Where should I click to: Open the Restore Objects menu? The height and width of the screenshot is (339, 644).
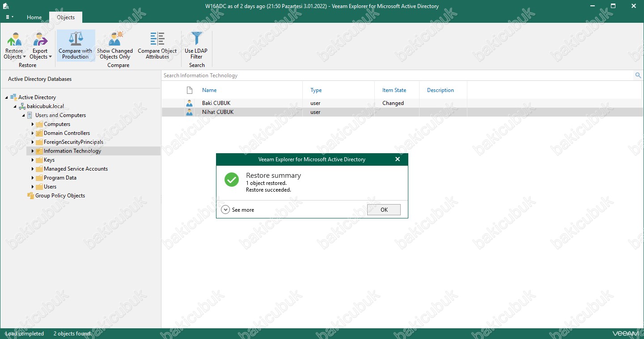(14, 46)
